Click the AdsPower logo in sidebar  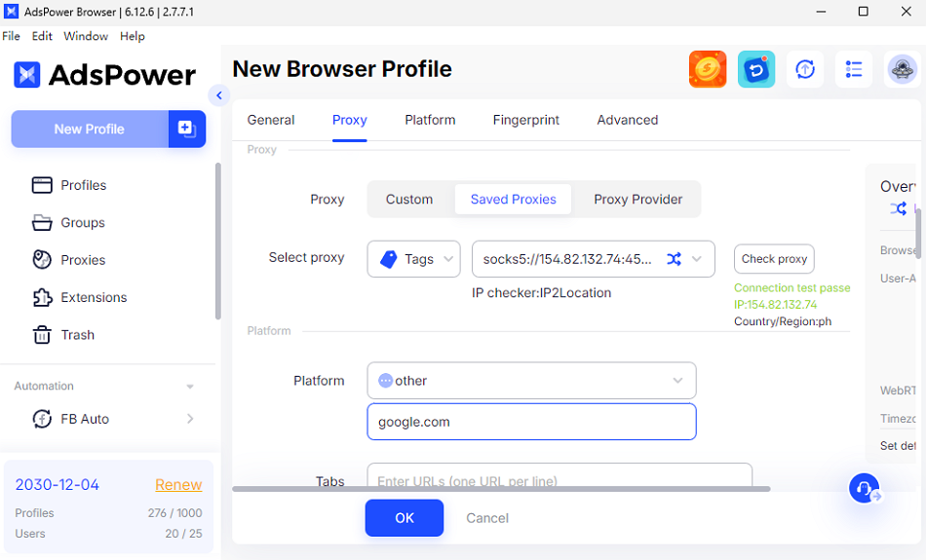(104, 75)
